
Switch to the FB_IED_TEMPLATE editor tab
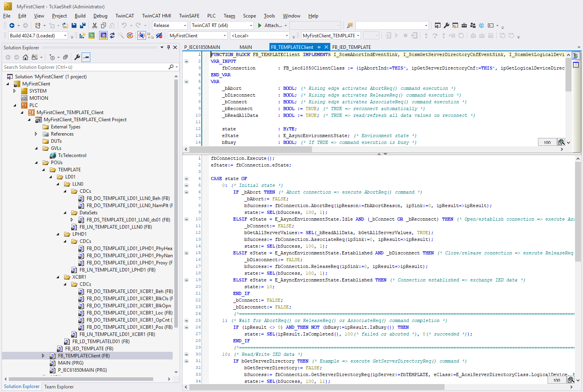pos(351,47)
